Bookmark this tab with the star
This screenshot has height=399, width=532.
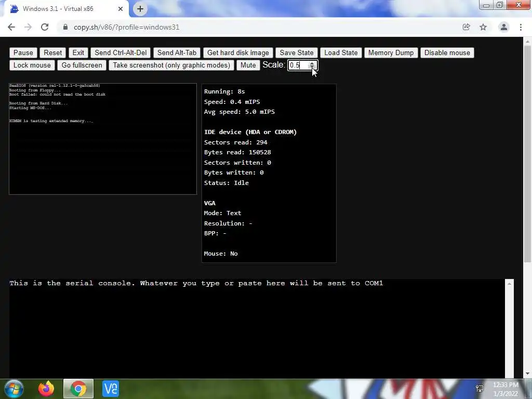tap(483, 27)
